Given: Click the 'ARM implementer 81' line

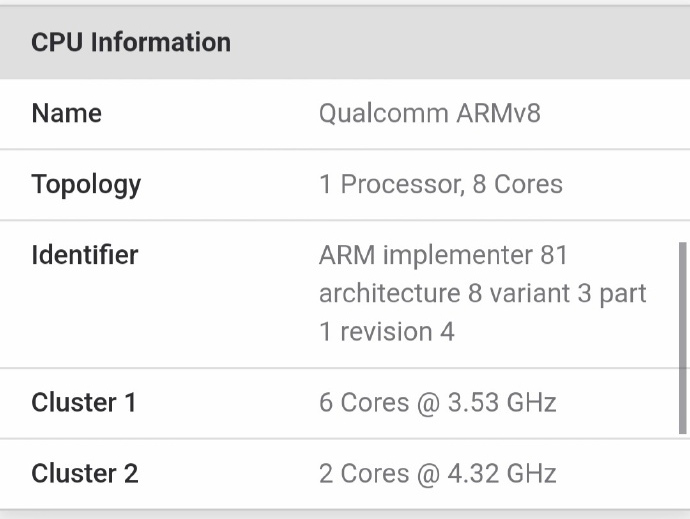Looking at the screenshot, I should tap(444, 255).
